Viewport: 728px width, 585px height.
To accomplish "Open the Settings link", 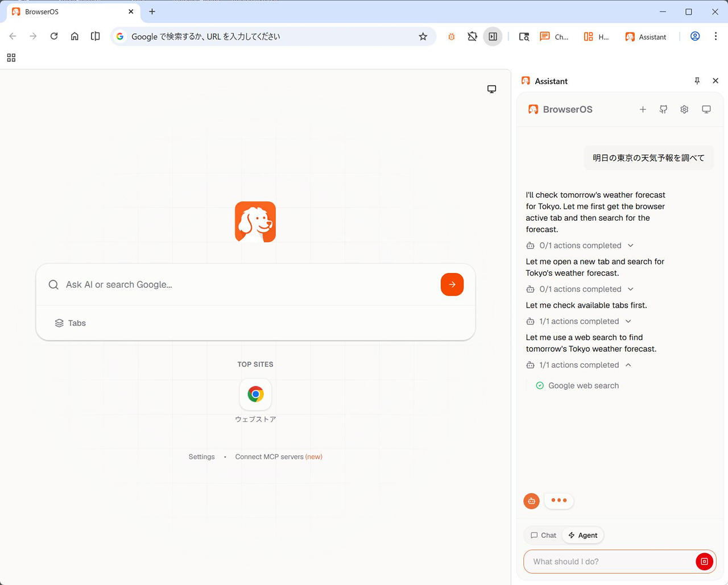I will (201, 457).
